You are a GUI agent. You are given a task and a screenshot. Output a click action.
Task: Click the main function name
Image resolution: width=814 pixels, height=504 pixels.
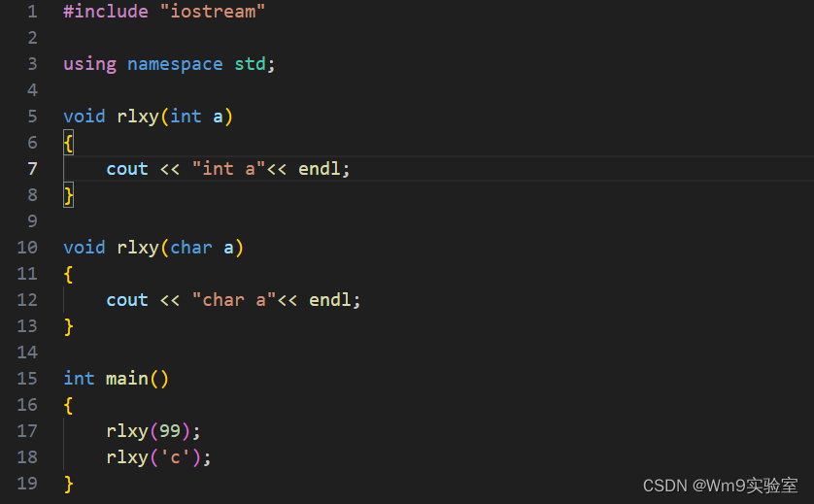pyautogui.click(x=127, y=379)
